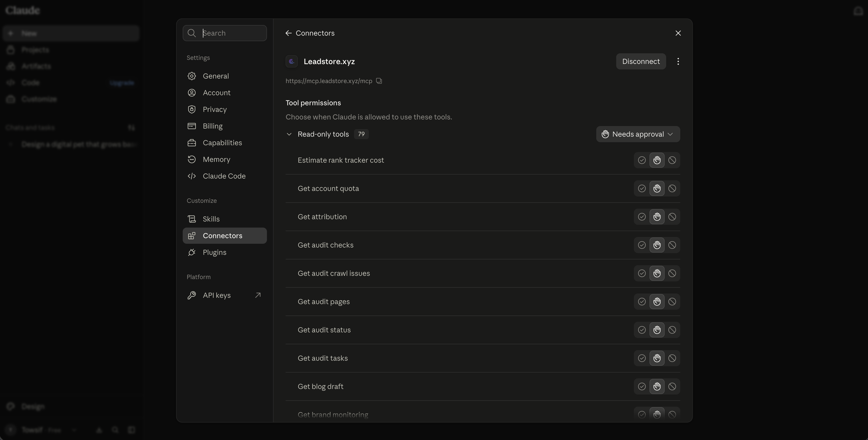Screen dimensions: 868x440
Task: Set Get audit crawl issues to needs approval
Action: (x=657, y=273)
